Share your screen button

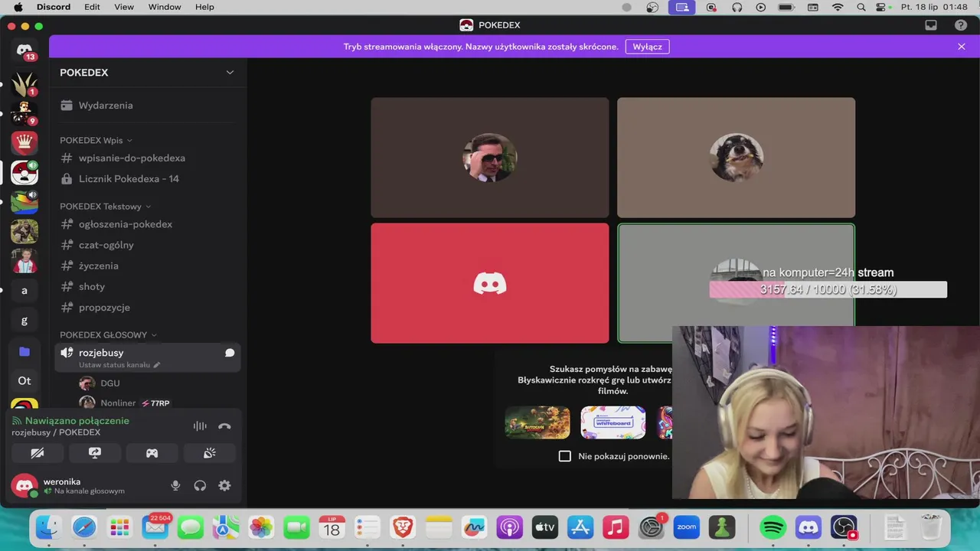coord(95,453)
